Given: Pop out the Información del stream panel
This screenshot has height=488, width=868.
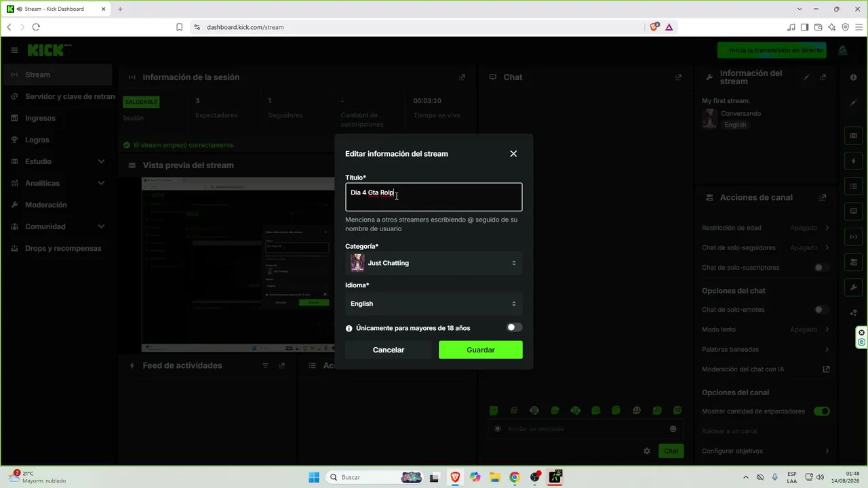Looking at the screenshot, I should pos(823,77).
